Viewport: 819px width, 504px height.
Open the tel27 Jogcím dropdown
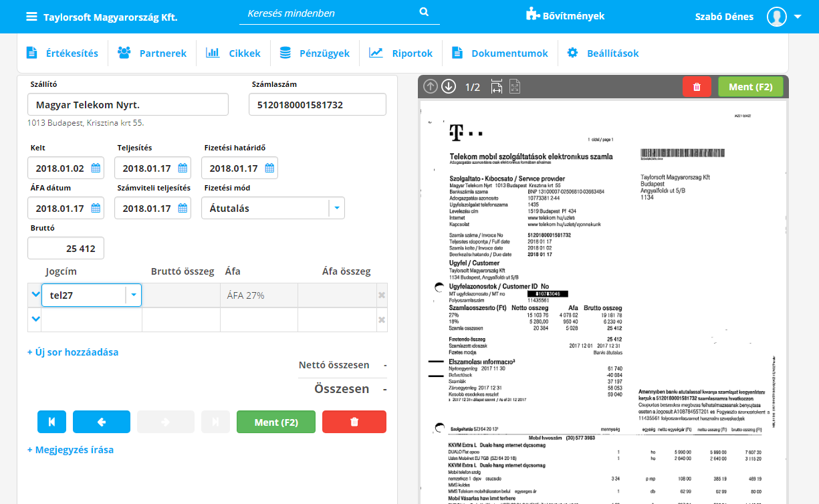point(134,295)
